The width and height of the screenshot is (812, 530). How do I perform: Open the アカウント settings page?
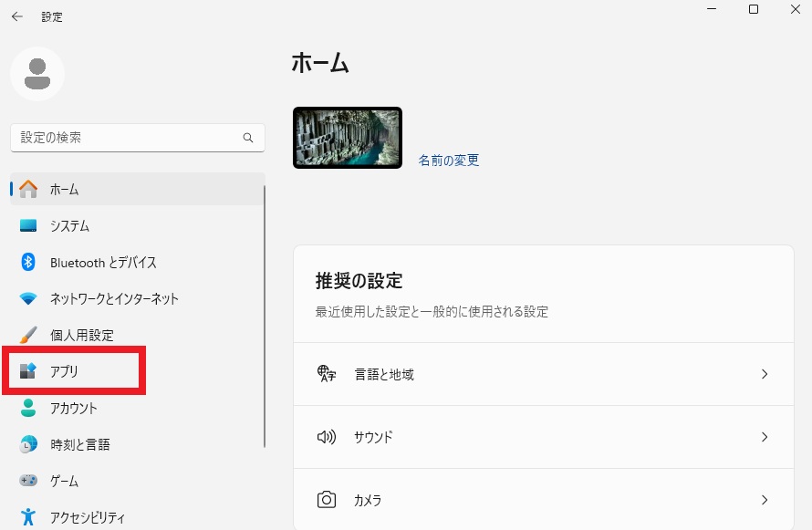pos(73,408)
